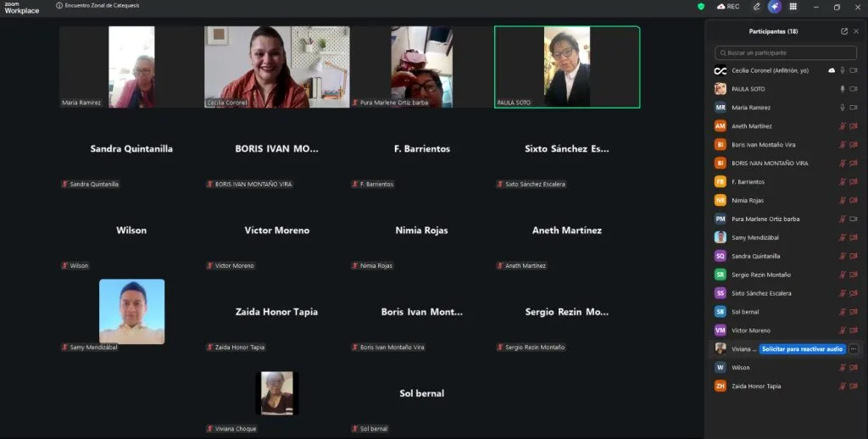Click Víctor Moreno's disabled camera icon in list

[854, 331]
